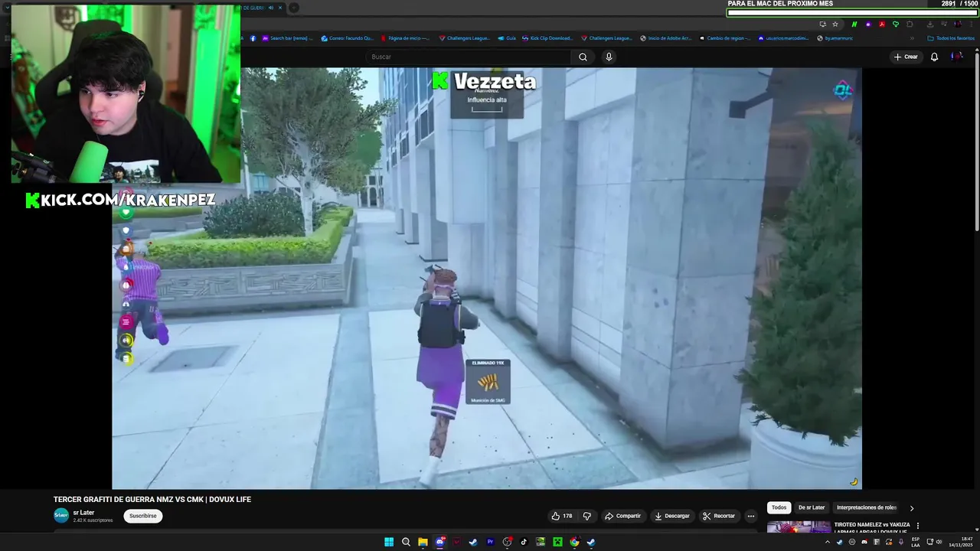Open the Minecraft creeper icon in taskbar
The image size is (980, 551).
pyautogui.click(x=557, y=542)
